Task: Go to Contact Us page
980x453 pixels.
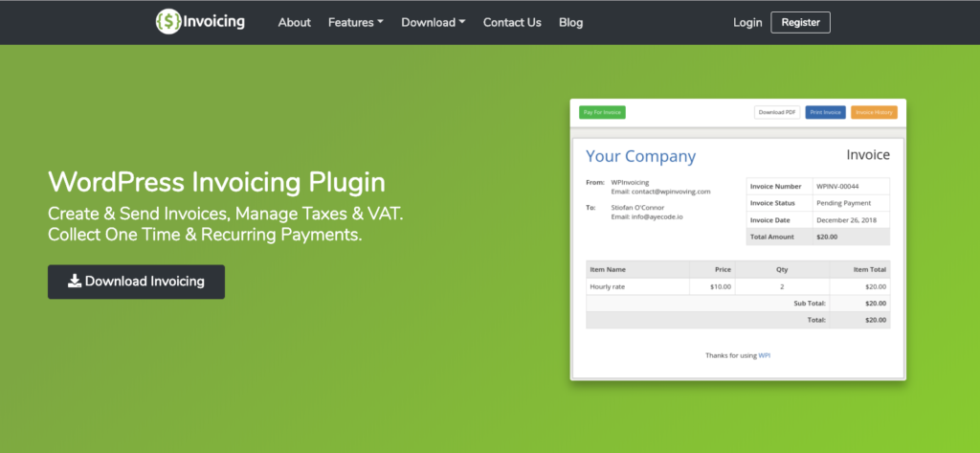Action: (x=512, y=23)
